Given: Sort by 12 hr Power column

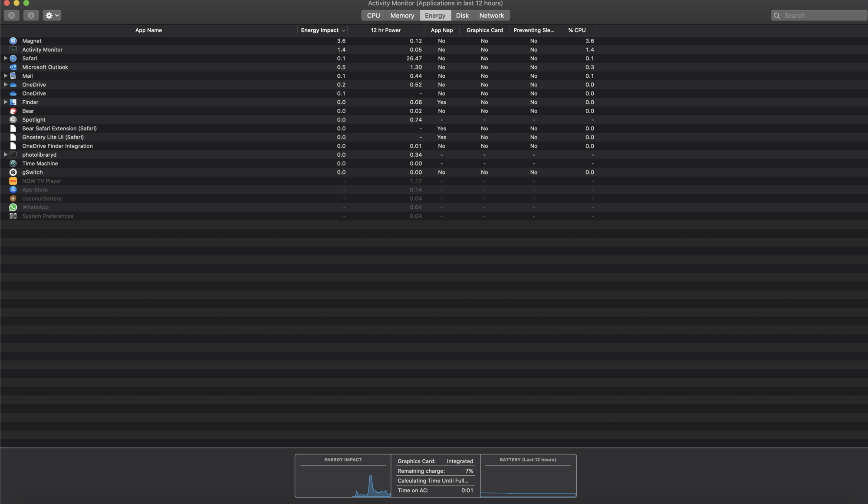Looking at the screenshot, I should coord(386,30).
